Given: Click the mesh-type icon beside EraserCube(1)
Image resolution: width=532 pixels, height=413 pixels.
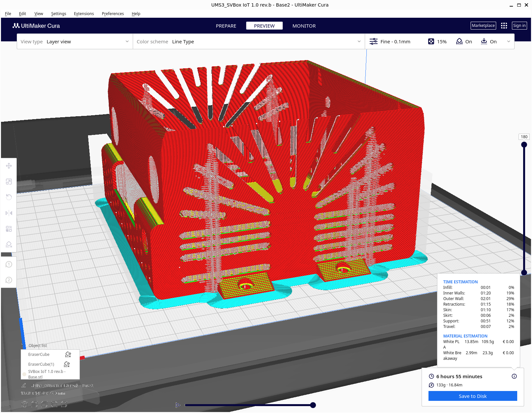Looking at the screenshot, I should tap(67, 364).
